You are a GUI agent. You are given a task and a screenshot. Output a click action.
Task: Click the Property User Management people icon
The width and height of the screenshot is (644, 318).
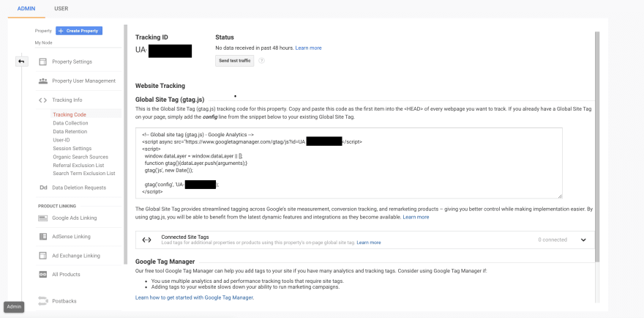pyautogui.click(x=43, y=81)
